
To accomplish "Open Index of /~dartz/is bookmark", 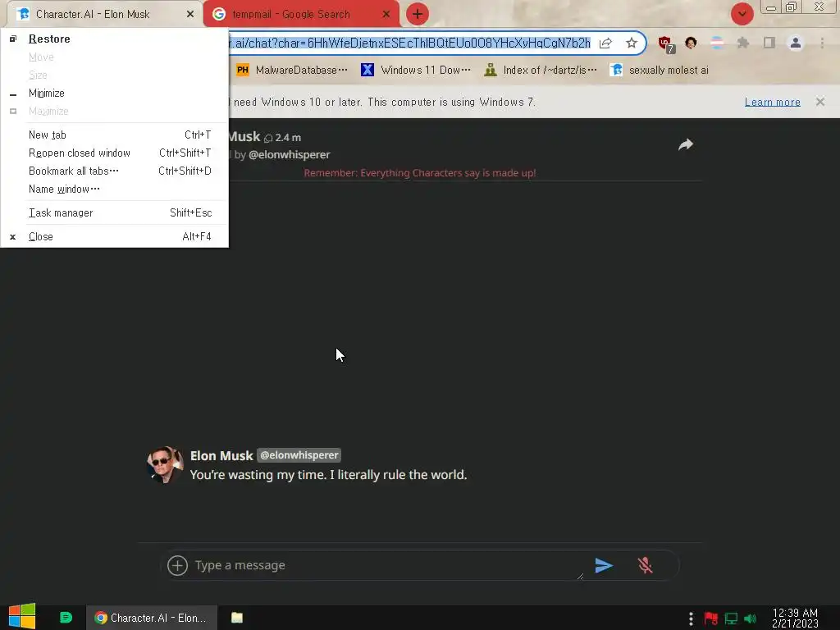I will pos(541,71).
